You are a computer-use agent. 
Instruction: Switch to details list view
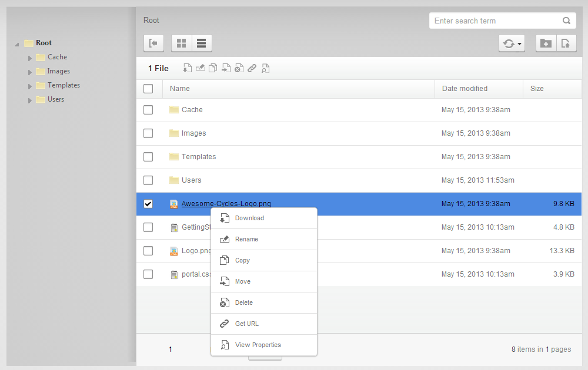click(202, 43)
